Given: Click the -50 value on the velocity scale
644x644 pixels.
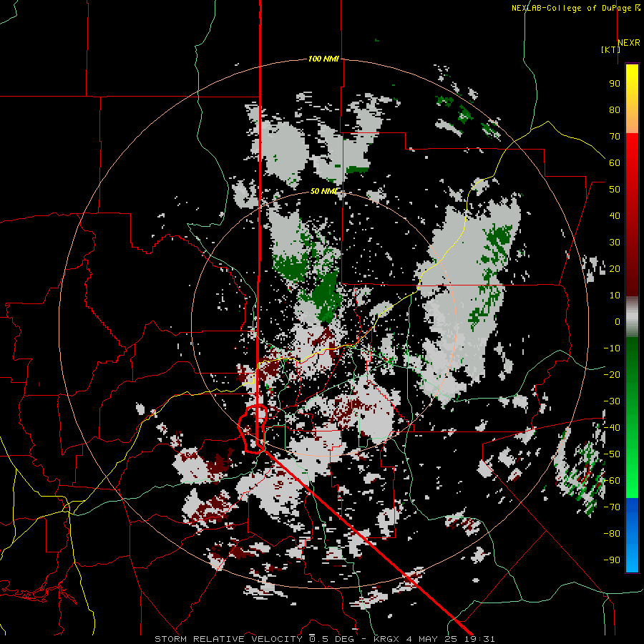Looking at the screenshot, I should pyautogui.click(x=612, y=454).
